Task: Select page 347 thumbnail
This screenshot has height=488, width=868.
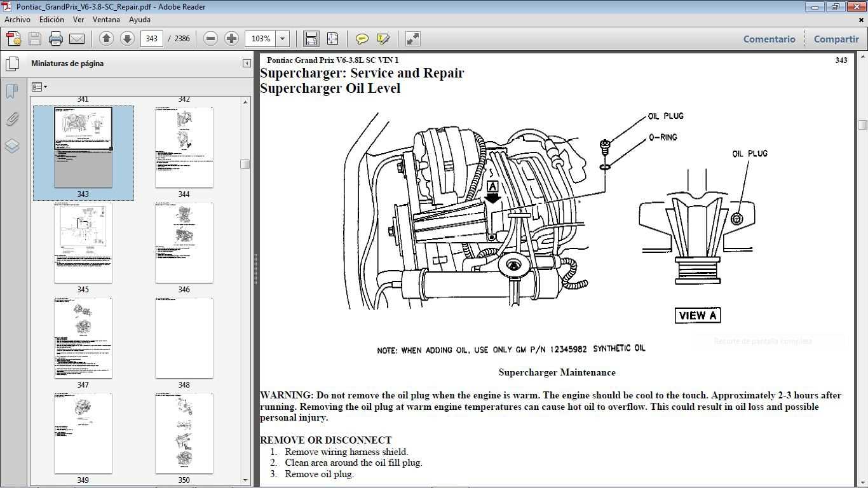Action: pyautogui.click(x=83, y=338)
